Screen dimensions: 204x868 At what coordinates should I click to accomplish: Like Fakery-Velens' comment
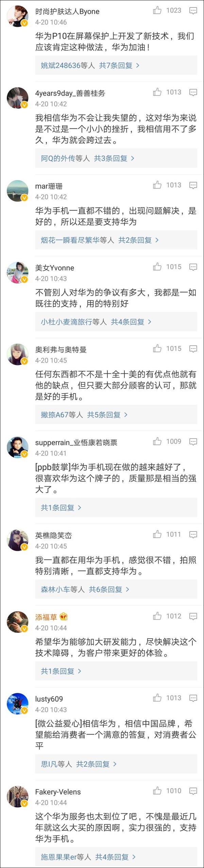coord(157,791)
